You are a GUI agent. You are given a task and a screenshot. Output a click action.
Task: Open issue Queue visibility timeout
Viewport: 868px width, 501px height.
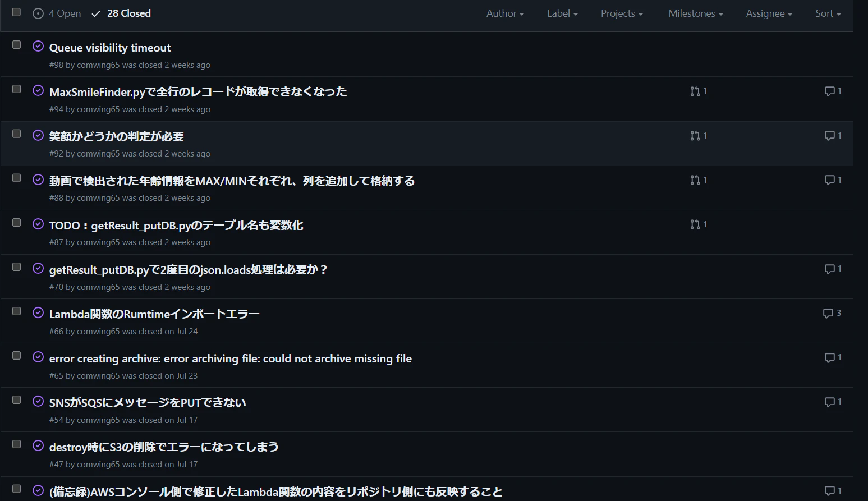(110, 48)
